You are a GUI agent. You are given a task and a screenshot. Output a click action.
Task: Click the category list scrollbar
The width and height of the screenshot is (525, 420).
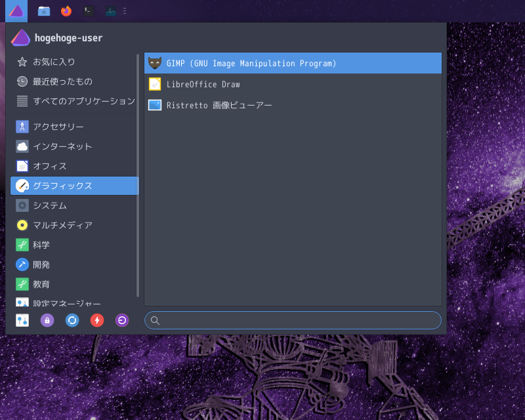(138, 175)
